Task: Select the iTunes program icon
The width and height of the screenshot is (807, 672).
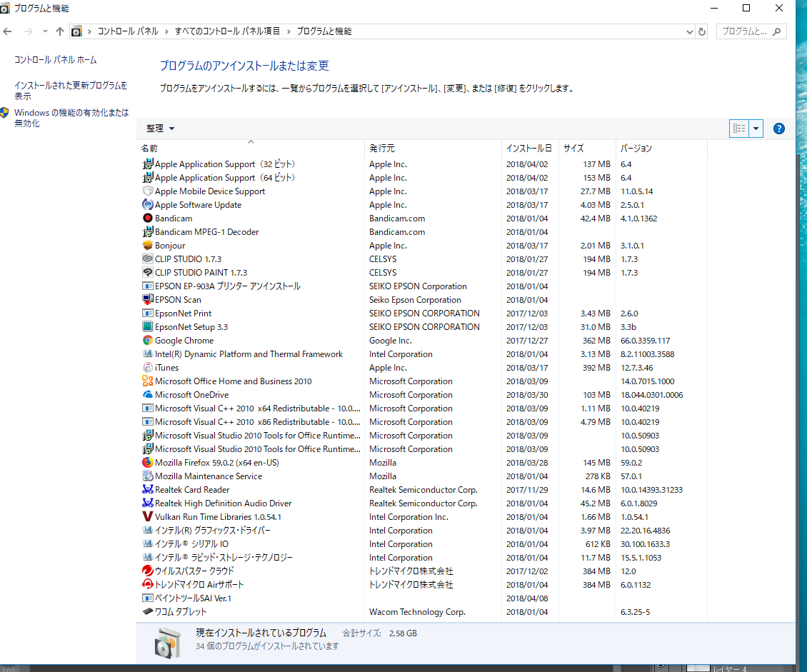Action: click(148, 368)
